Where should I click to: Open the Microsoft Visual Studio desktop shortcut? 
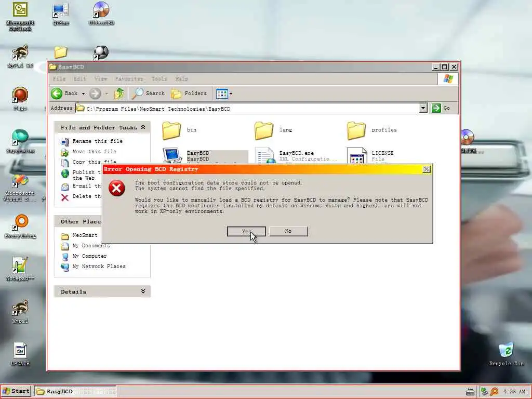click(x=20, y=187)
